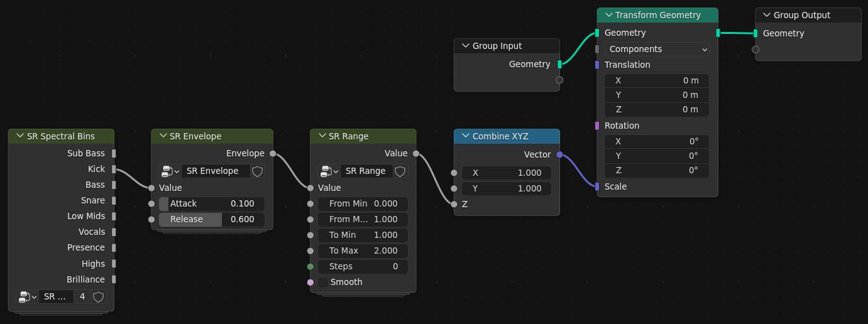
Task: Click the Bass output socket
Action: point(114,185)
